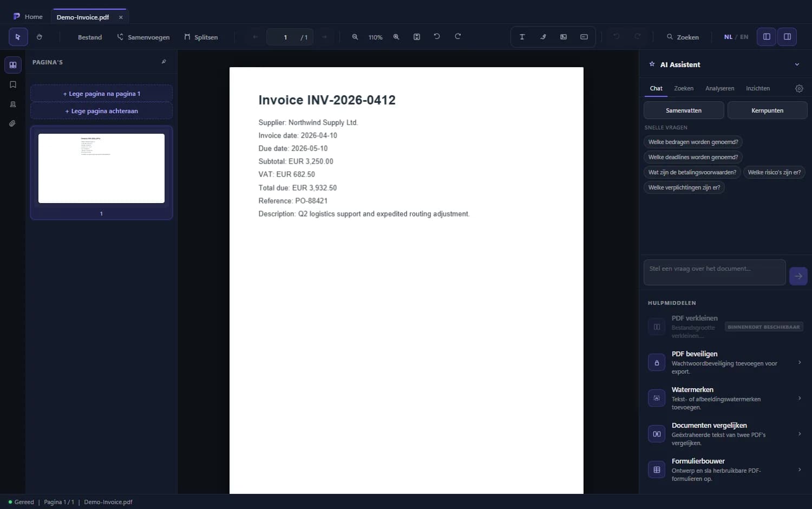Select the text annotation tool
This screenshot has width=812, height=509.
522,37
